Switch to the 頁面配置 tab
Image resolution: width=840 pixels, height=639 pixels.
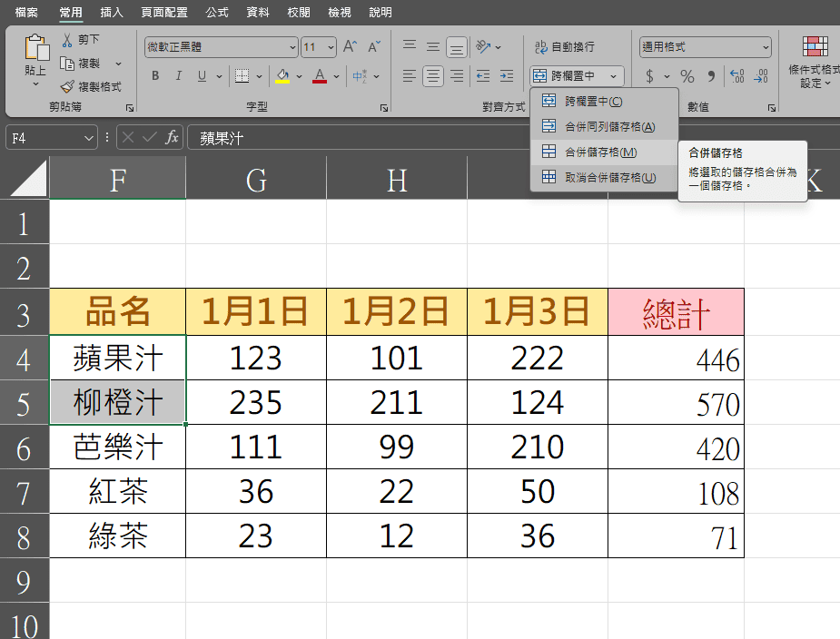tap(164, 12)
